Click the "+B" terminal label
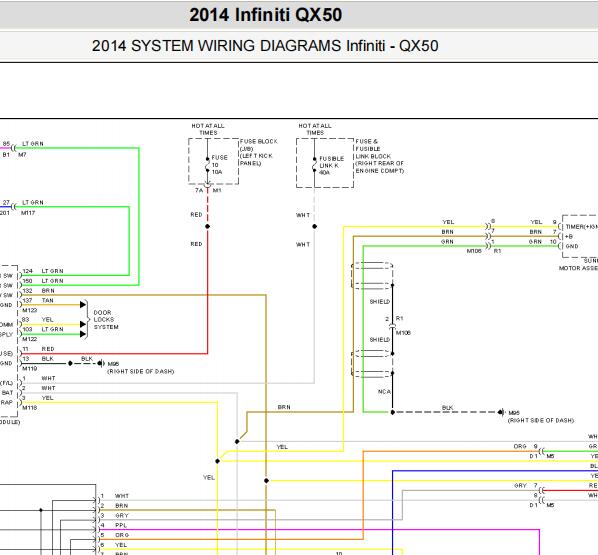The height and width of the screenshot is (555, 598). pos(569,236)
